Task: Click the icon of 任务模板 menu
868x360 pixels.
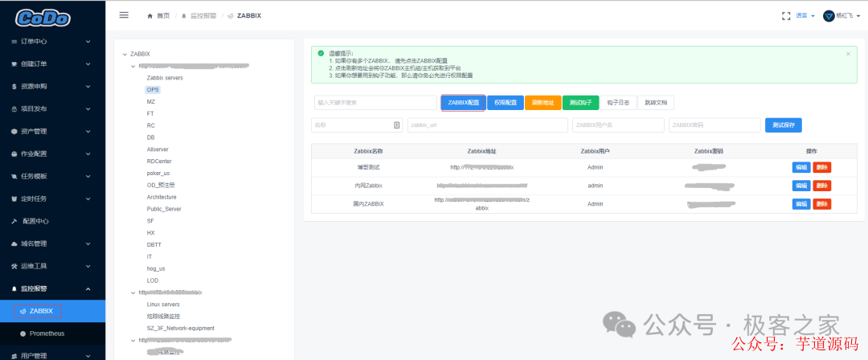Action: click(15, 176)
